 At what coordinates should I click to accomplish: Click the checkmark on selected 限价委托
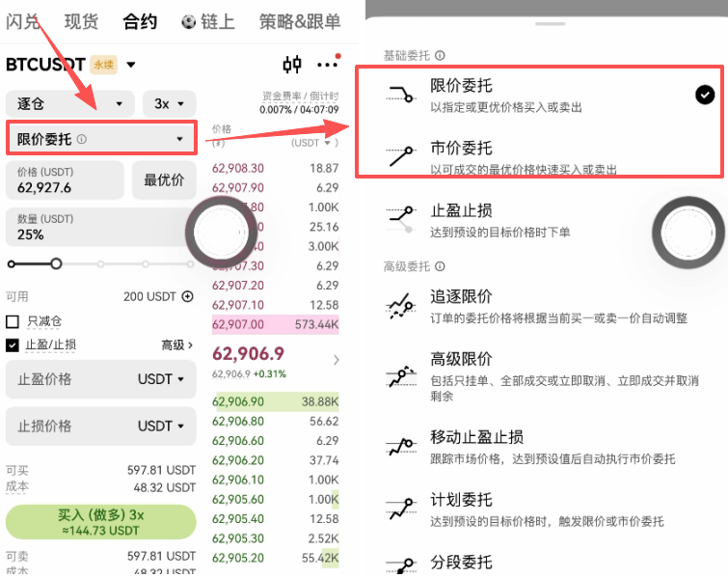(x=705, y=95)
